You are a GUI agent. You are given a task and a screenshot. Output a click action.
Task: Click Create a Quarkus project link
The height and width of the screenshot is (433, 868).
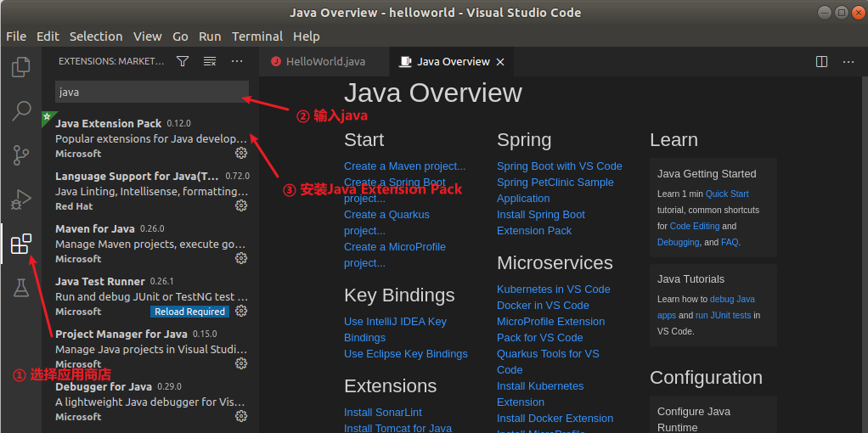386,222
